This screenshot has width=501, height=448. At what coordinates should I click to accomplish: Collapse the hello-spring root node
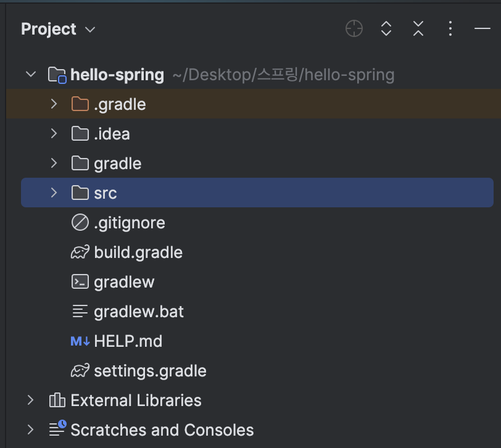(x=30, y=75)
